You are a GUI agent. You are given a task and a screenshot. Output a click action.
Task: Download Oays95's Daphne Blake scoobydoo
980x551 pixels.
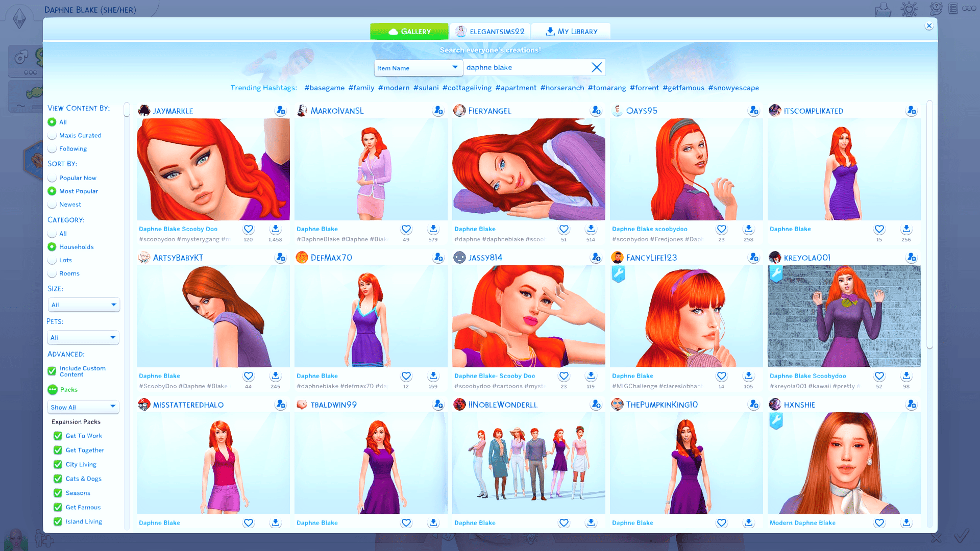[749, 229]
